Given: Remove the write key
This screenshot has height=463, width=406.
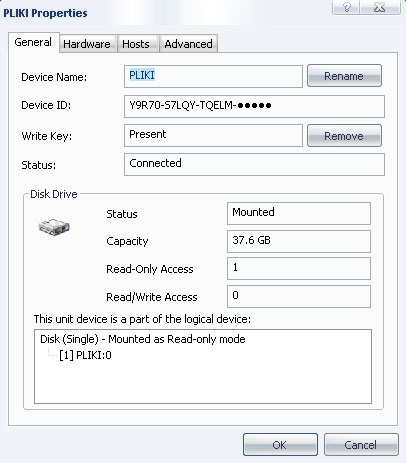Looking at the screenshot, I should [x=344, y=136].
